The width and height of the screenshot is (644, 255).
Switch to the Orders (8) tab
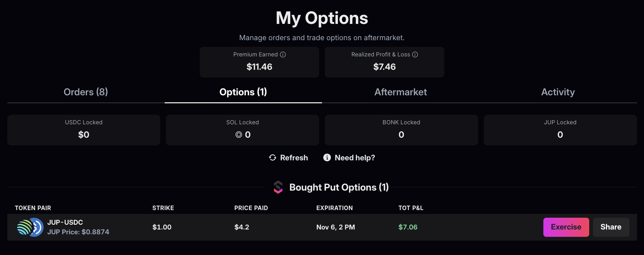[86, 92]
